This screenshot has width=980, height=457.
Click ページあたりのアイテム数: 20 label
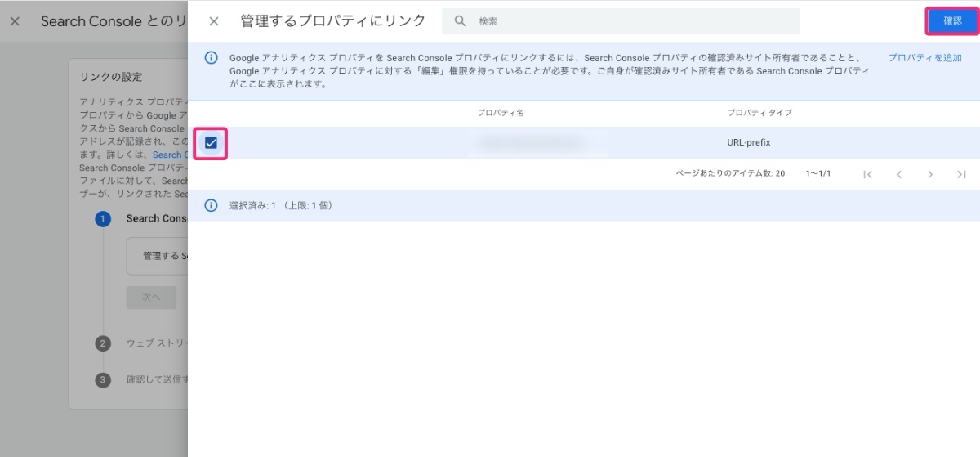pos(730,174)
